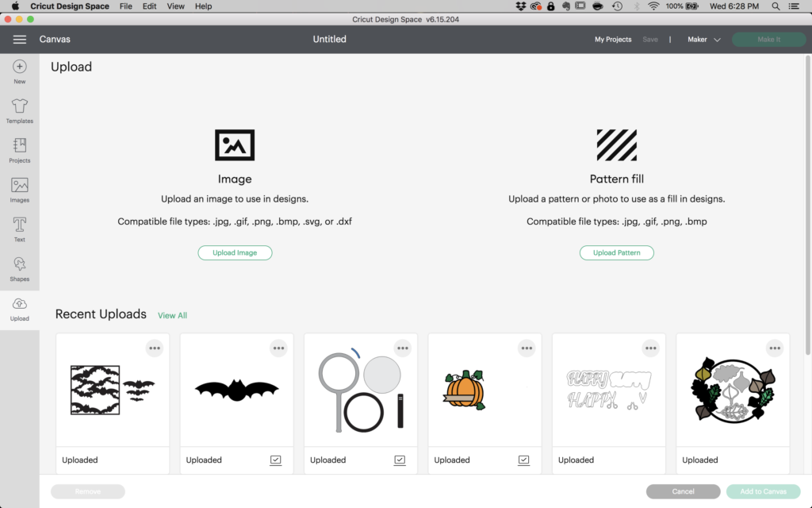Select the magnifying glass upload thumbnail
Image resolution: width=812 pixels, height=508 pixels.
[x=361, y=391]
